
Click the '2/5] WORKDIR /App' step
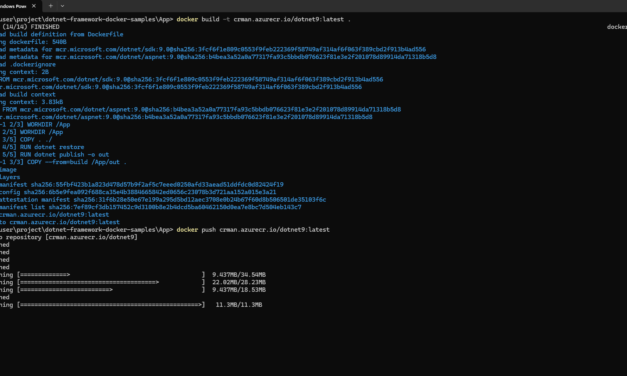[32, 132]
